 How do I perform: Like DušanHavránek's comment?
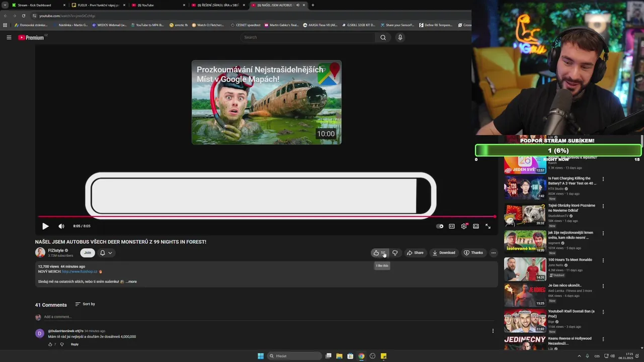point(50,344)
